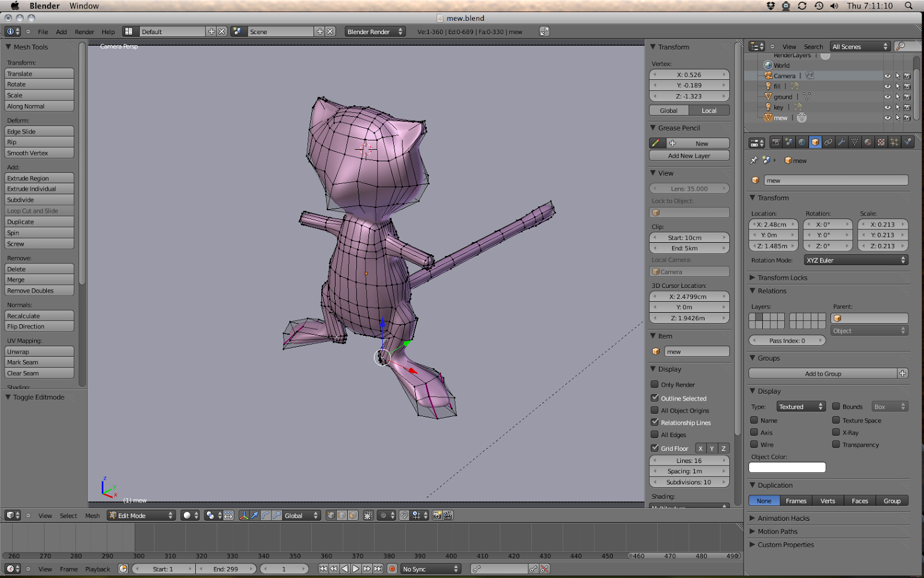
Task: Open the Edit Mode dropdown
Action: 141,515
